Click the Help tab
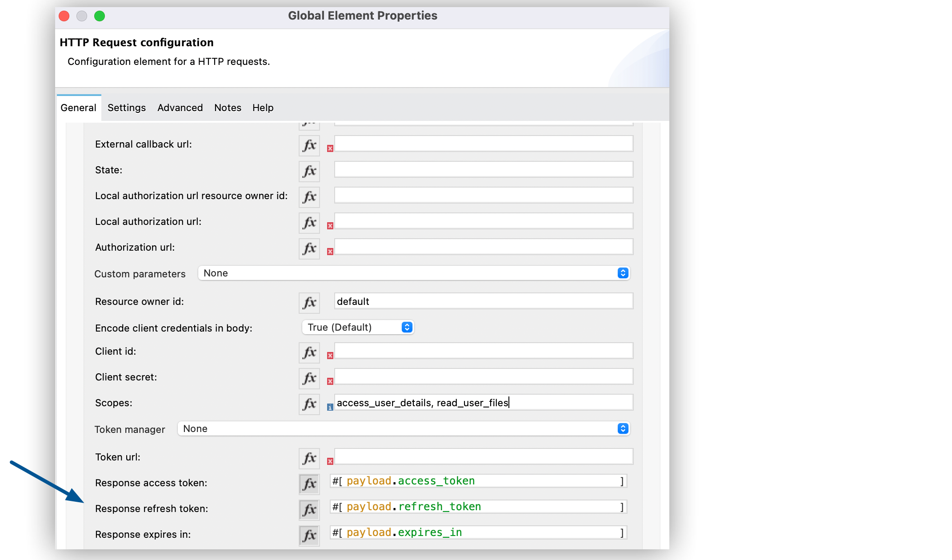This screenshot has width=952, height=560. tap(263, 108)
